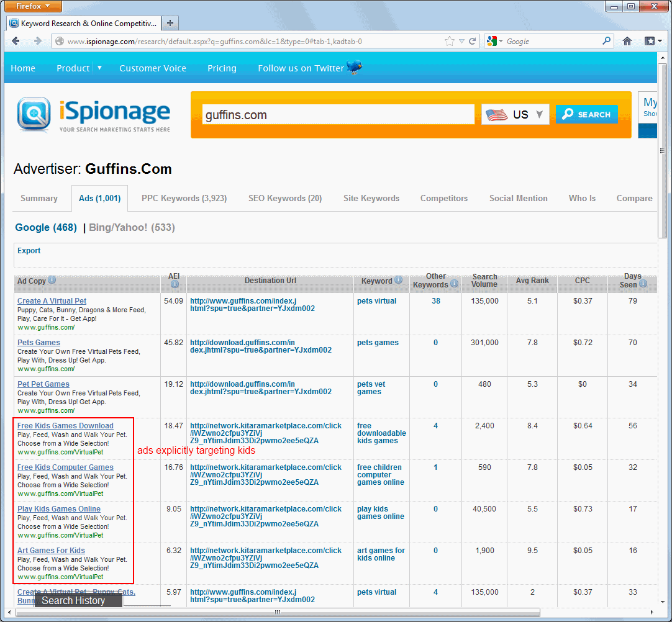Open a new browser tab
Screen dimensions: 672x622
click(170, 23)
